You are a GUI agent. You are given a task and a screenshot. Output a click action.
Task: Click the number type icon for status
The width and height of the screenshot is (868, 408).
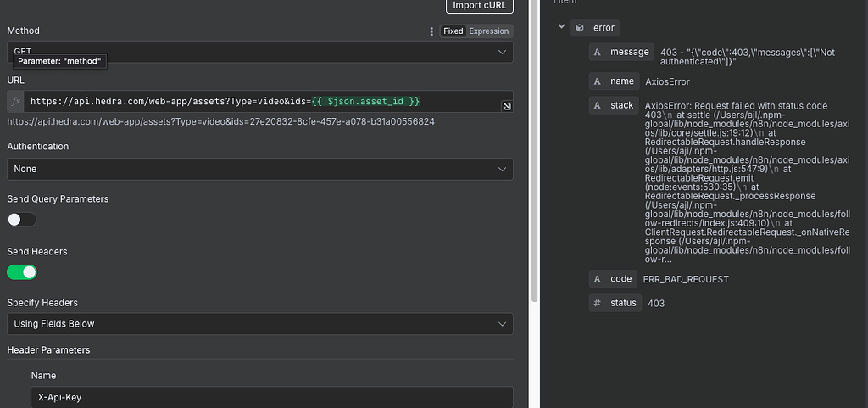[x=598, y=303]
